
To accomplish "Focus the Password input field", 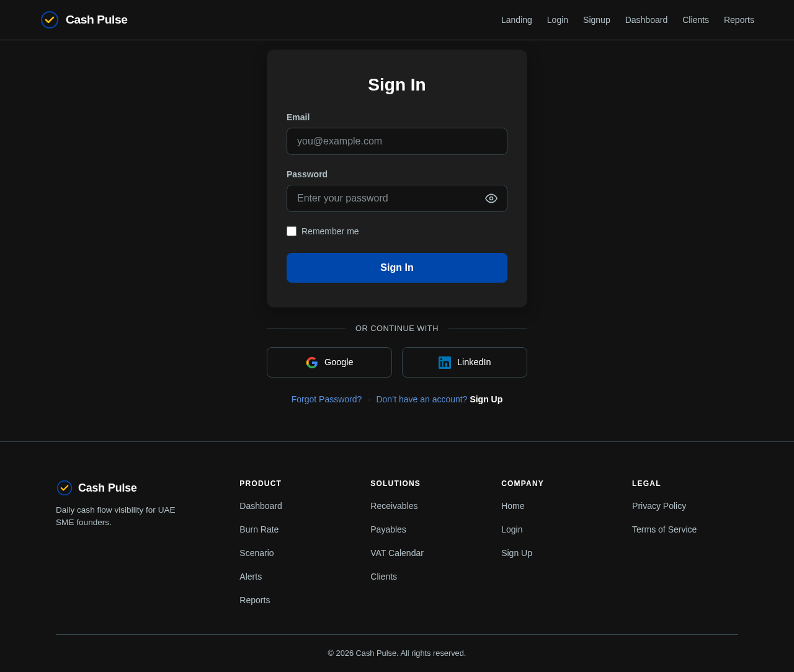I will point(397,198).
